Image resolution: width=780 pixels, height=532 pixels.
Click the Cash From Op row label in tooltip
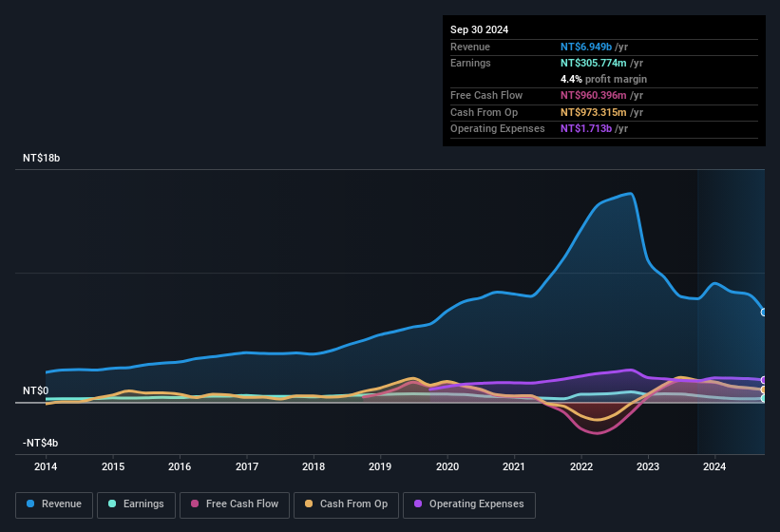point(484,112)
